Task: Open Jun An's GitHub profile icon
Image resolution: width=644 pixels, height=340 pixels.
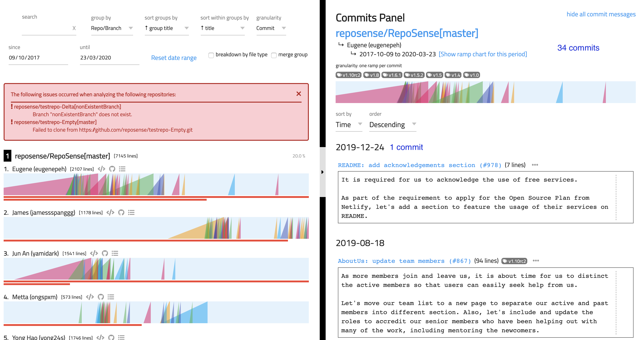Action: point(105,253)
